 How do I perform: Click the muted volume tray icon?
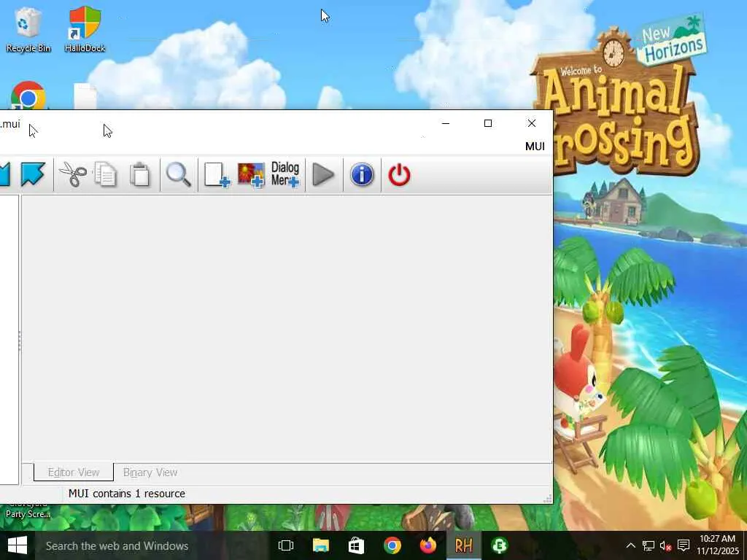click(x=665, y=545)
